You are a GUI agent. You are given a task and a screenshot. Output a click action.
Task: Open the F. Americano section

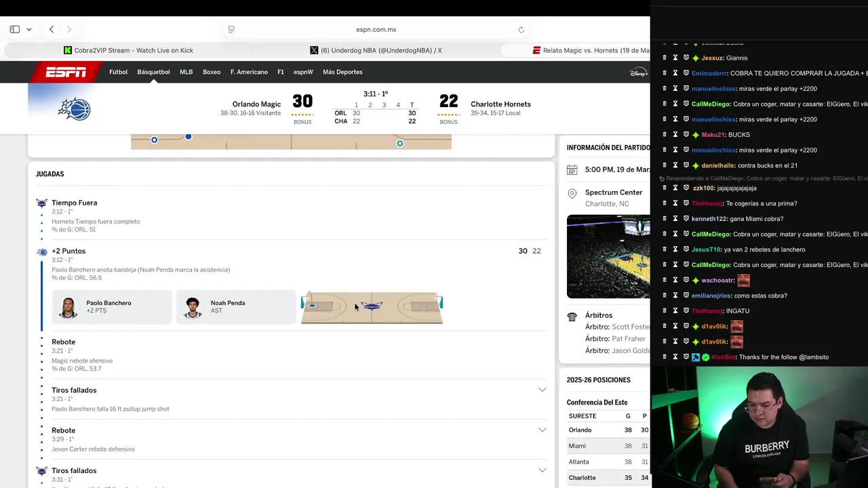(249, 72)
